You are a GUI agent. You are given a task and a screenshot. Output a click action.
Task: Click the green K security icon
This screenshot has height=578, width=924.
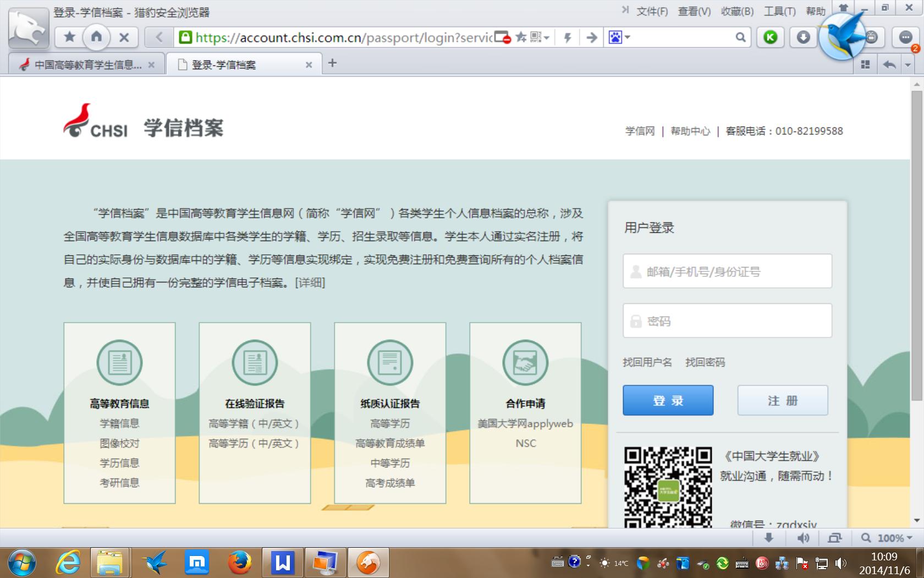(x=770, y=37)
